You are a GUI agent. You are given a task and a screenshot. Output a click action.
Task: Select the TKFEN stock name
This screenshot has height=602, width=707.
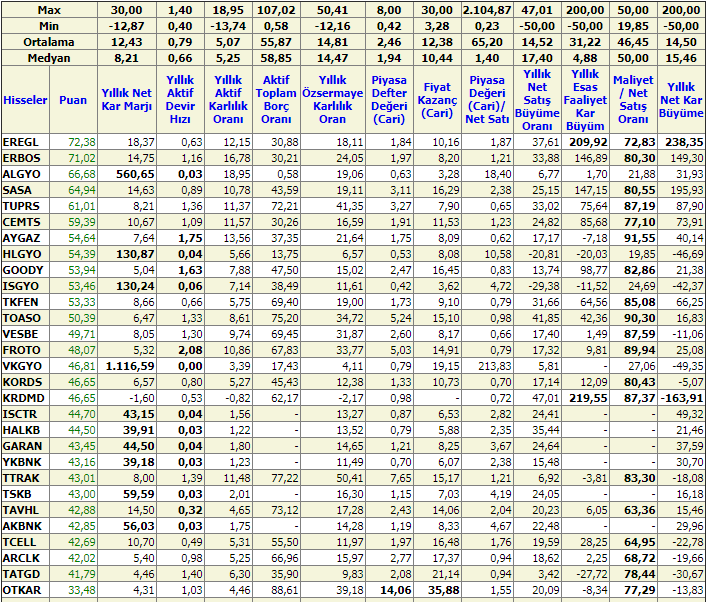coord(20,303)
